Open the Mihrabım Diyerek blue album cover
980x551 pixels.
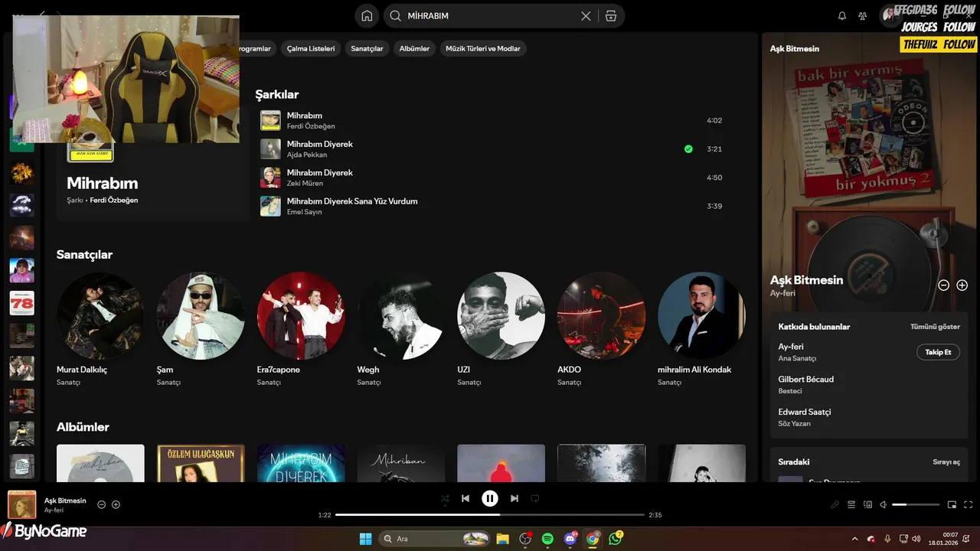[301, 464]
